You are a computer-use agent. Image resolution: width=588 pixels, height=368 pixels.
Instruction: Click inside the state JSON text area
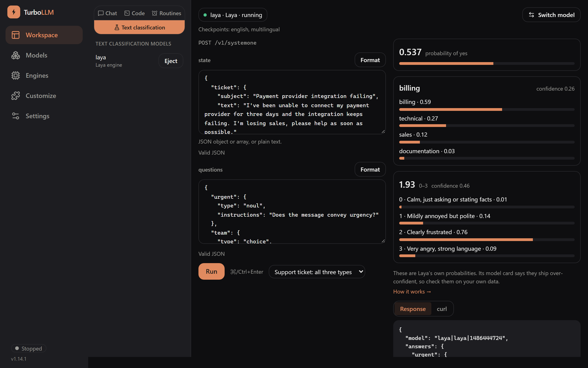point(292,102)
